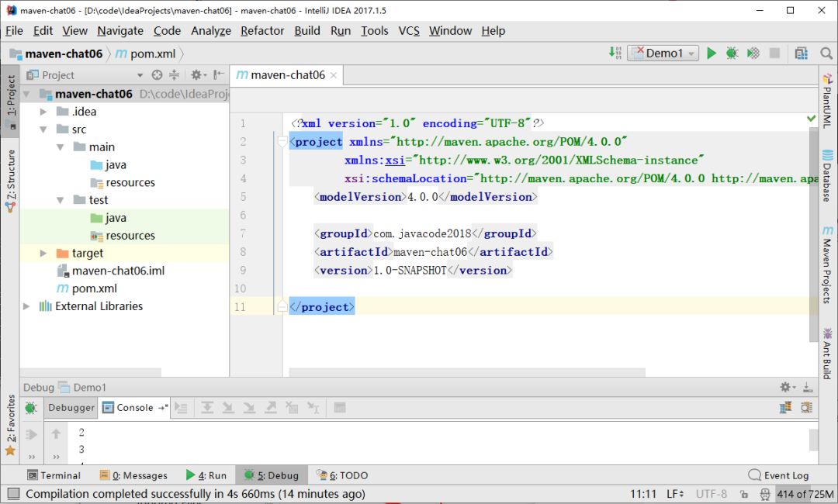Collapse all project tree nodes icon
Image resolution: width=838 pixels, height=504 pixels.
pos(174,75)
